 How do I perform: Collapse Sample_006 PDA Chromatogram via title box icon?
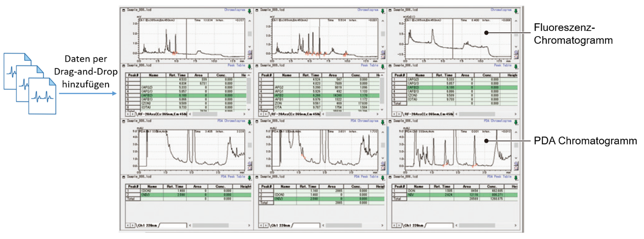[390, 121]
